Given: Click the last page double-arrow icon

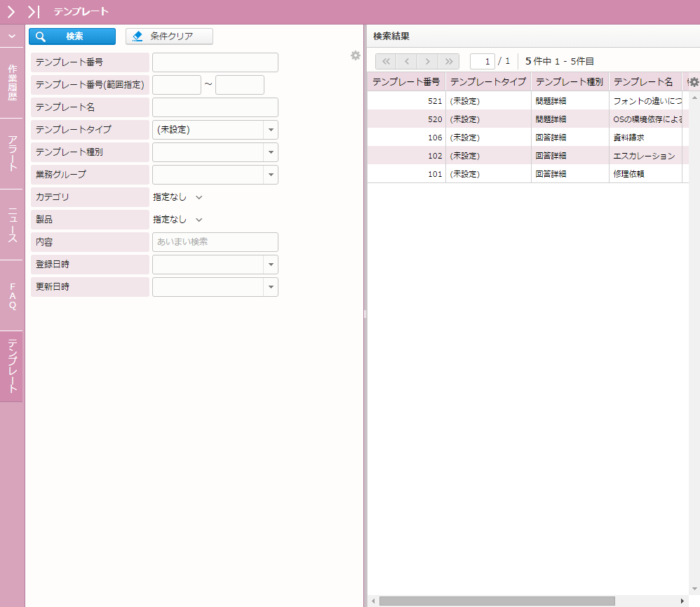Looking at the screenshot, I should click(448, 61).
